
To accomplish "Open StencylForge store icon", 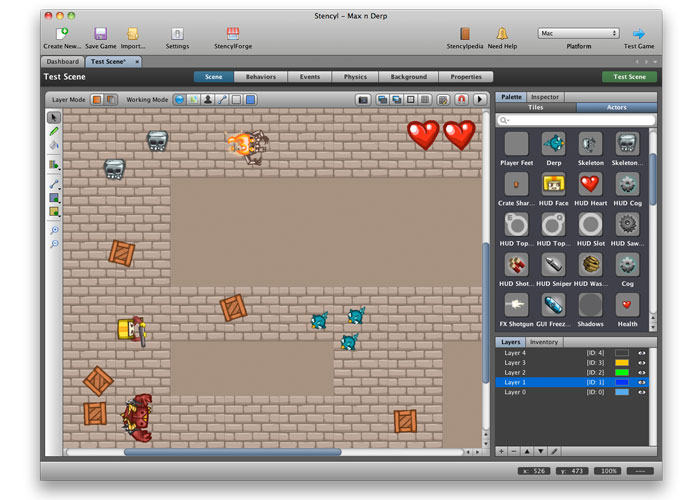I will pyautogui.click(x=233, y=33).
